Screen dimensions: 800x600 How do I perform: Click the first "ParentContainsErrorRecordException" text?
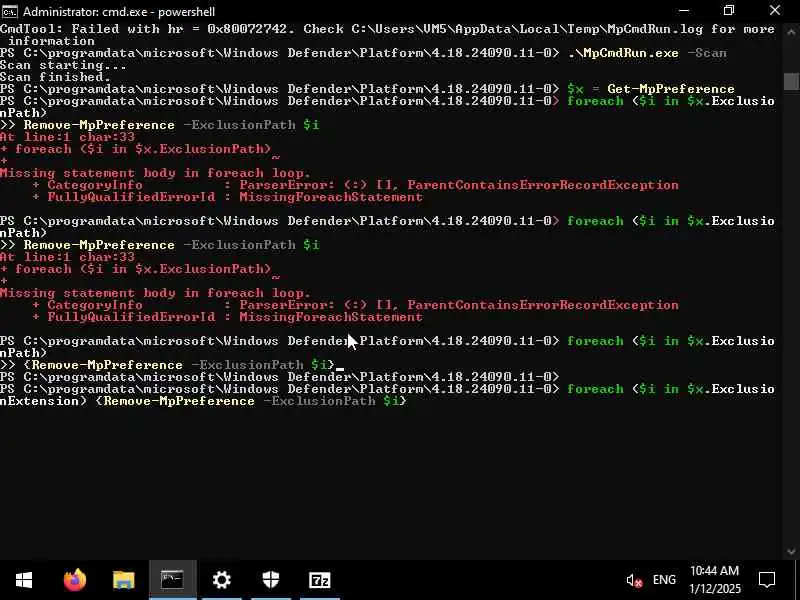click(x=543, y=185)
